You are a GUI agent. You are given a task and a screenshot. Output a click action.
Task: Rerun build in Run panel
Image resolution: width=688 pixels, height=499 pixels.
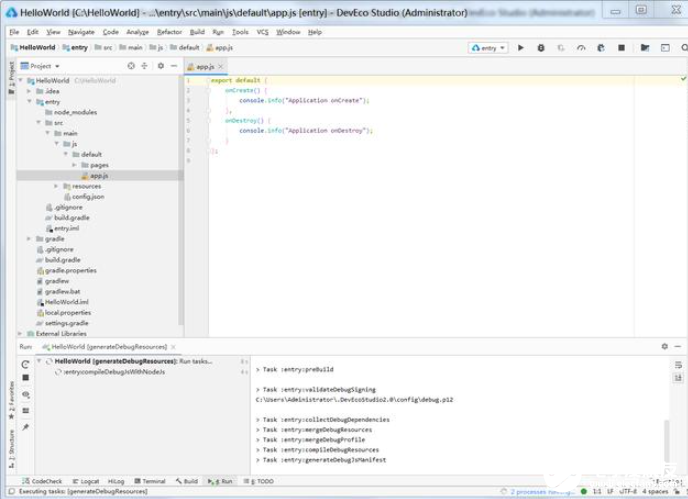click(x=25, y=364)
